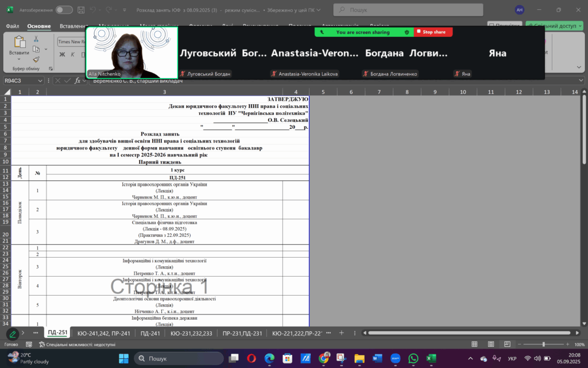Select the Format Painter brush
588x368 pixels.
coord(36,59)
